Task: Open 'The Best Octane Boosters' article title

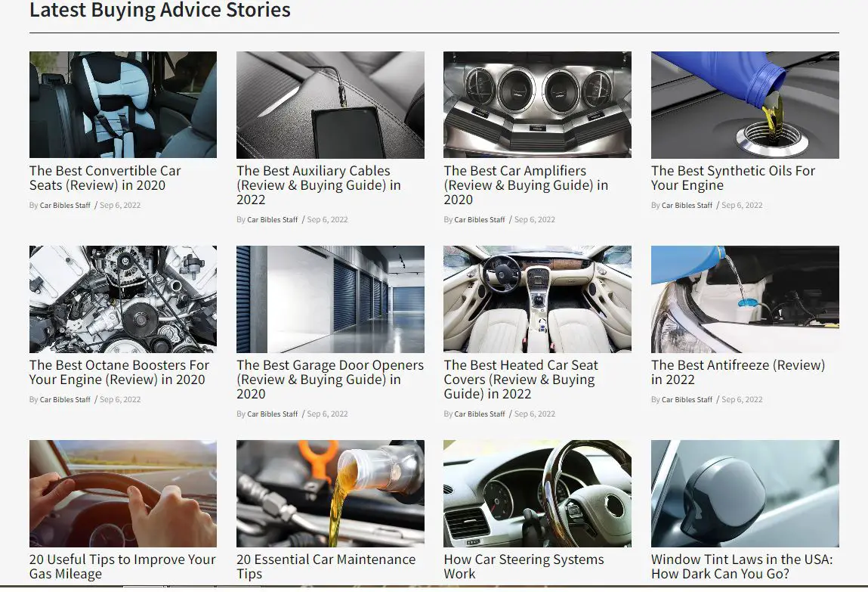Action: pos(119,372)
